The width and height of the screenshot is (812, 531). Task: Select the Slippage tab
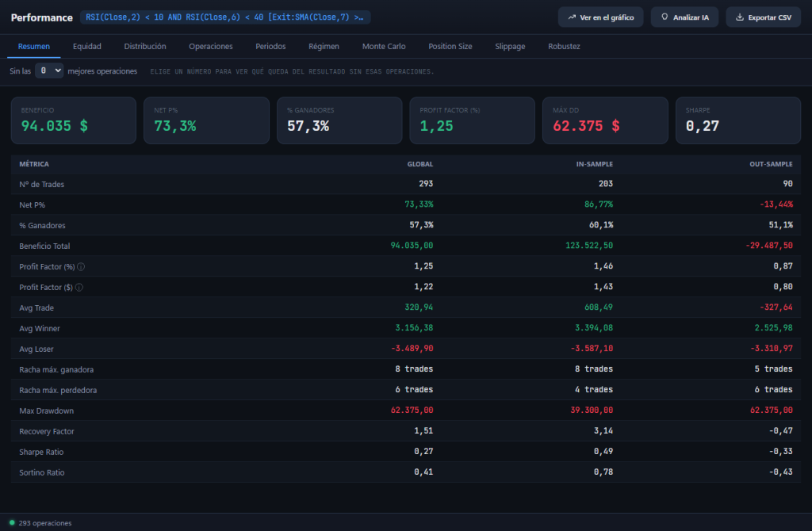click(x=510, y=46)
